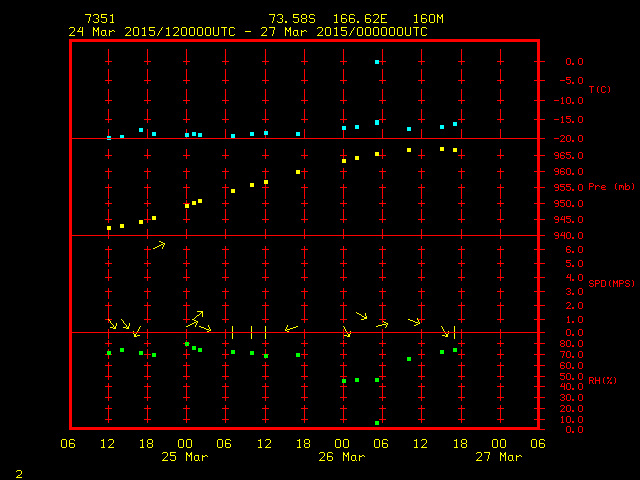The height and width of the screenshot is (480, 640).
Task: Click the outlier cyan temperature point at 0.0
Action: pos(377,62)
